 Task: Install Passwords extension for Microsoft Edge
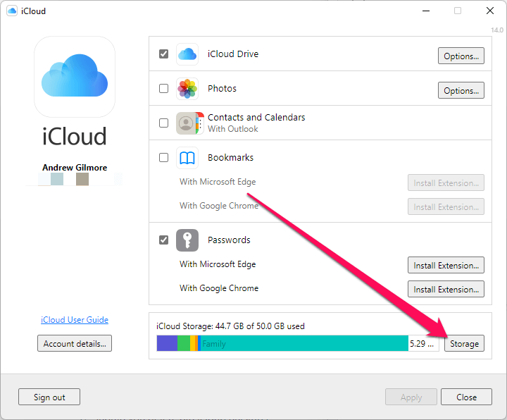[446, 266]
